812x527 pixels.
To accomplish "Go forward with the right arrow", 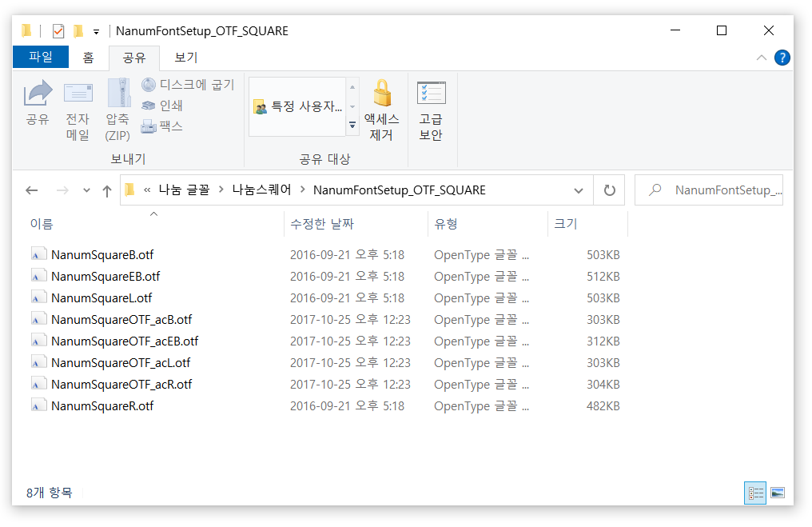I will coord(62,190).
